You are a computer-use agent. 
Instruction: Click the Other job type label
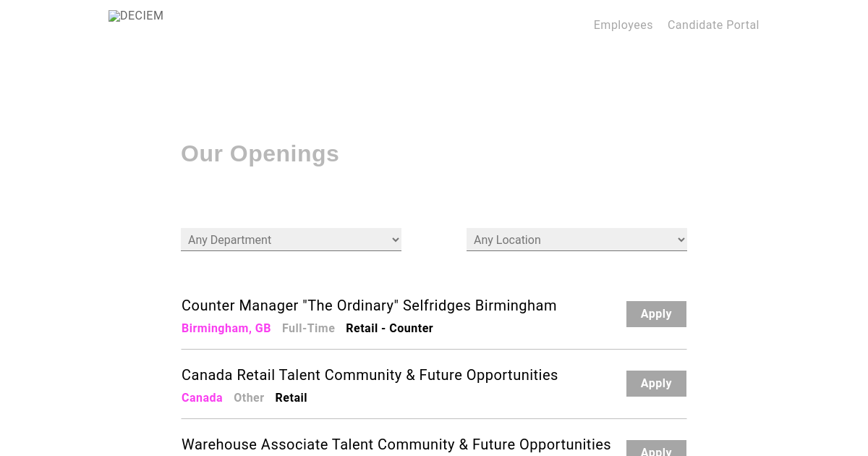[249, 398]
